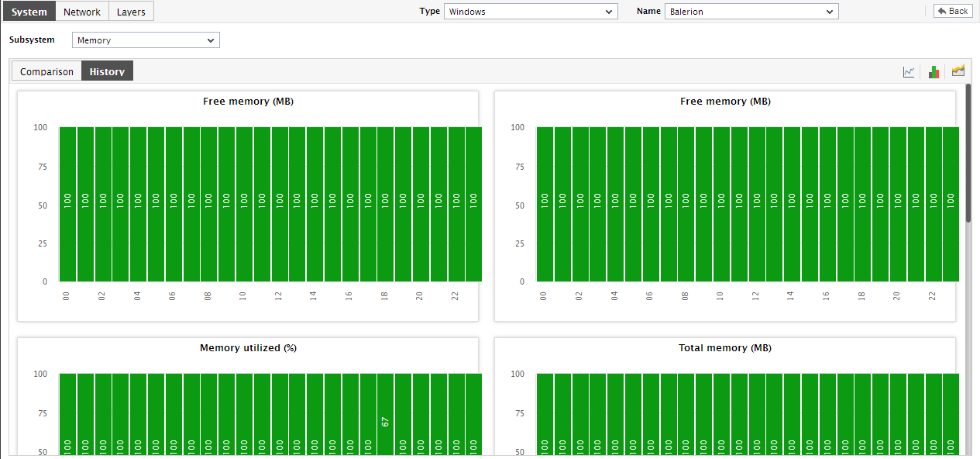Select the bar chart view icon
The height and width of the screenshot is (459, 980).
(x=934, y=71)
